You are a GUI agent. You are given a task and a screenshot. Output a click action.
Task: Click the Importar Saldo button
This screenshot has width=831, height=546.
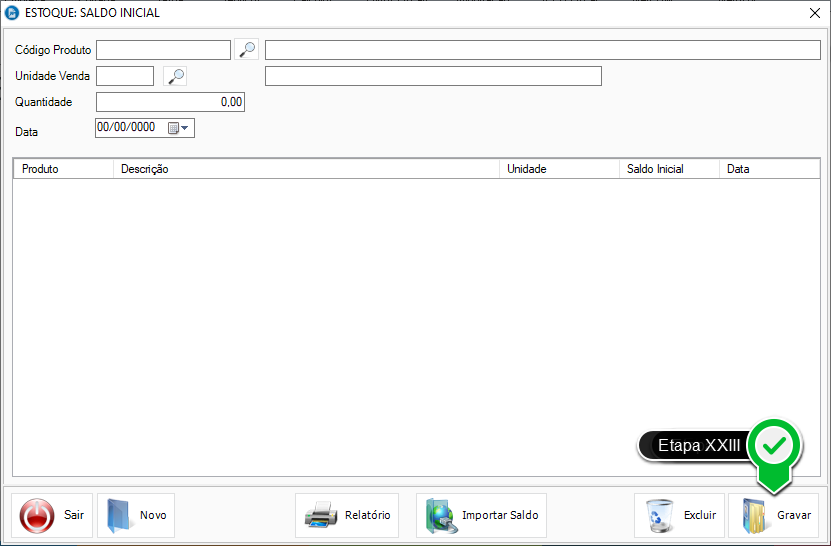tap(481, 515)
